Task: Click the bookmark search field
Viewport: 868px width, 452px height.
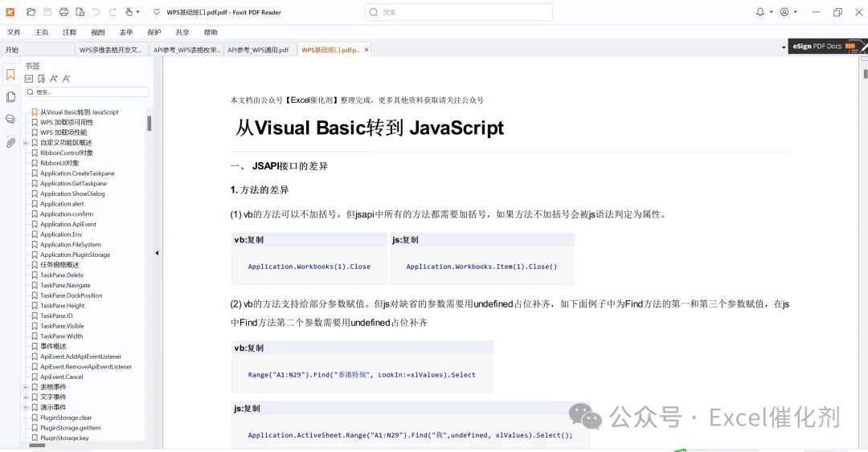Action: tap(87, 92)
